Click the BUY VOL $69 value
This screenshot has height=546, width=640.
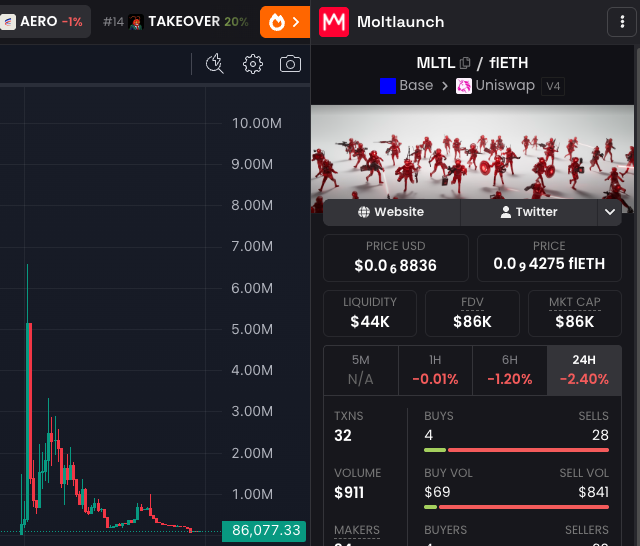coord(437,492)
